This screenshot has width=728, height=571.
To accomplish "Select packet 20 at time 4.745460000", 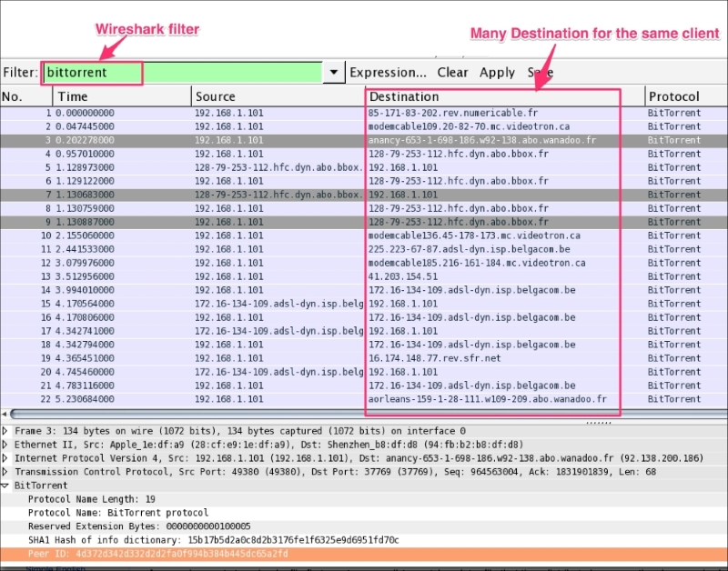I will (364, 372).
